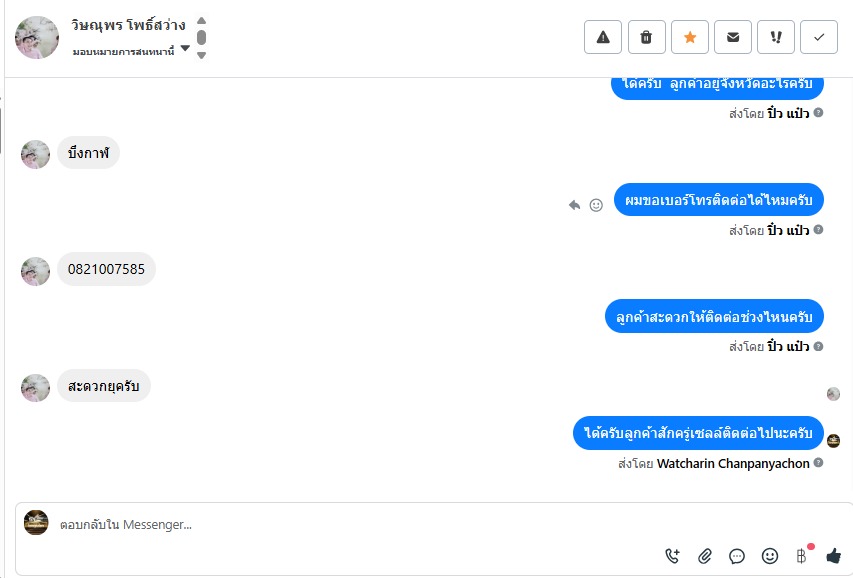853x578 pixels.
Task: Reply to the phone number request message
Action: click(574, 205)
